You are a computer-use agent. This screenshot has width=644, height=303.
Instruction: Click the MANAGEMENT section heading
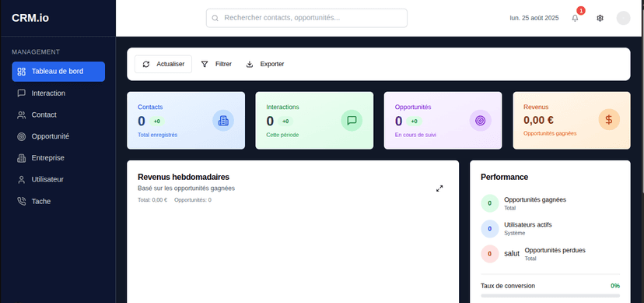pos(36,52)
